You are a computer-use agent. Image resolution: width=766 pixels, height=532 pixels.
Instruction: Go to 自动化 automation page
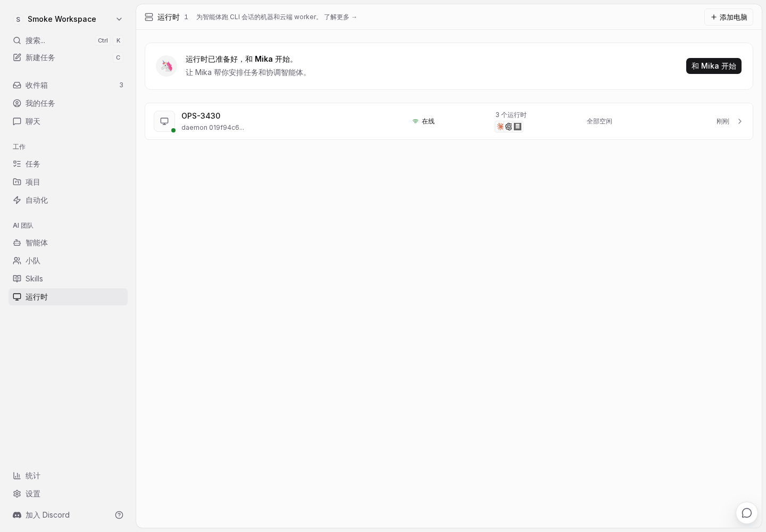[x=68, y=200]
